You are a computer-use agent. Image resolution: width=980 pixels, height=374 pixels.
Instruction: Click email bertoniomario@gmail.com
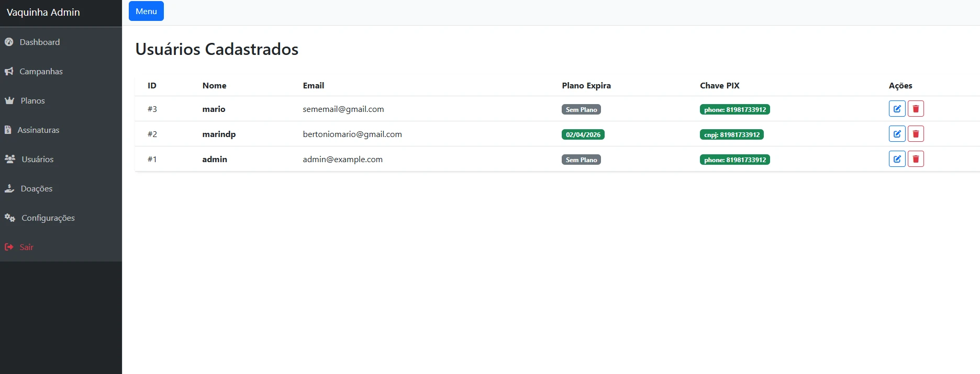click(352, 134)
